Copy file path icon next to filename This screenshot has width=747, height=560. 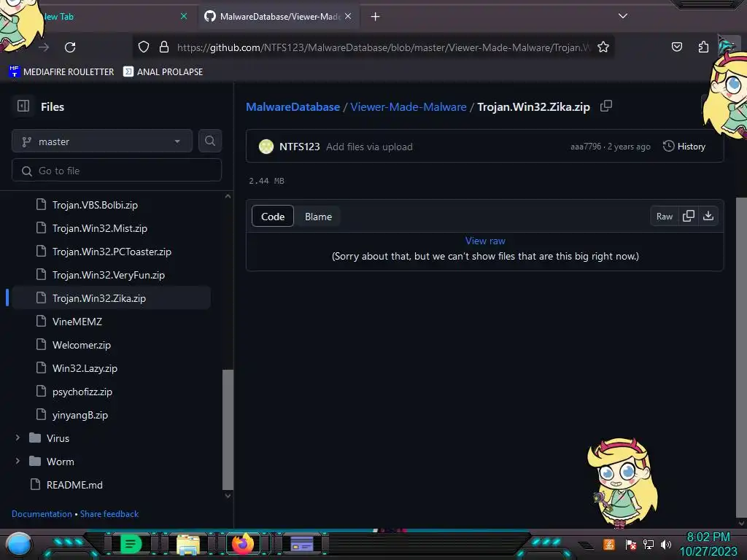click(x=606, y=106)
